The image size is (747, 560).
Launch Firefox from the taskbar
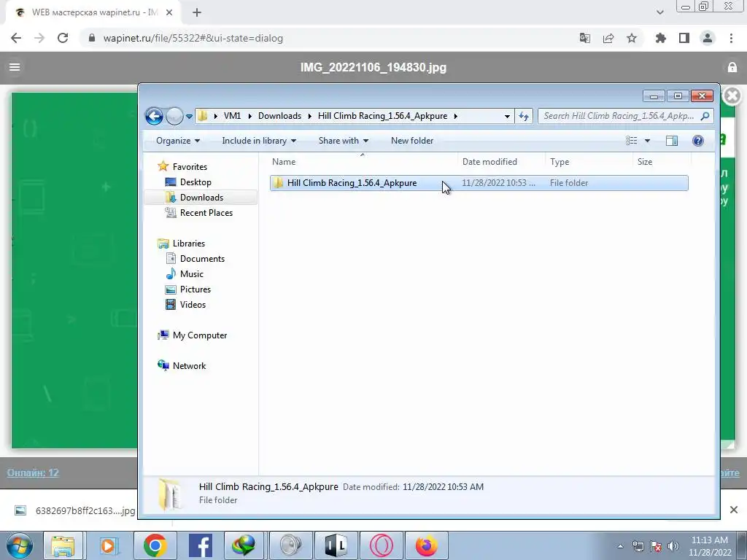426,545
